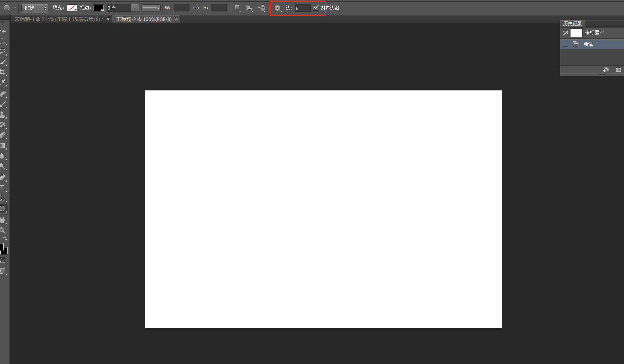Screen dimensions: 624x364
Task: Select the History Brush tool
Action: tap(3, 125)
